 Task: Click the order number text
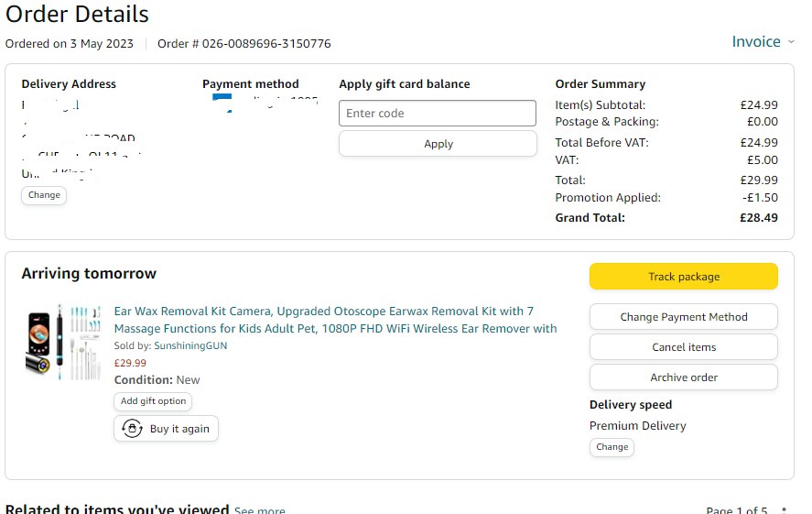pyautogui.click(x=244, y=44)
